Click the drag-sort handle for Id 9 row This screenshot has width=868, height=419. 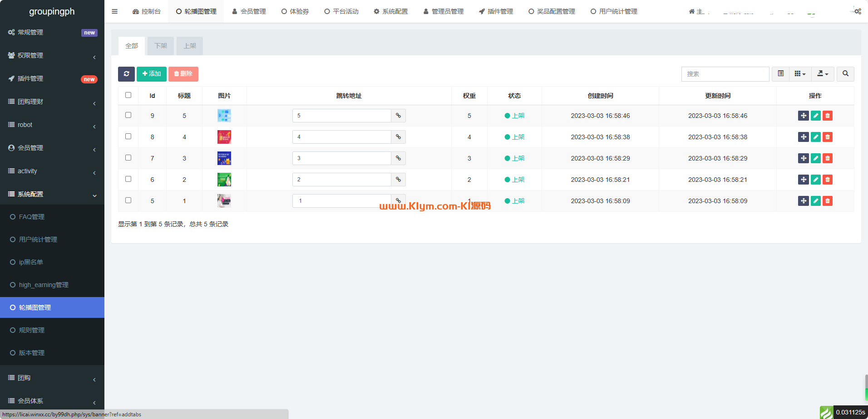pyautogui.click(x=804, y=116)
